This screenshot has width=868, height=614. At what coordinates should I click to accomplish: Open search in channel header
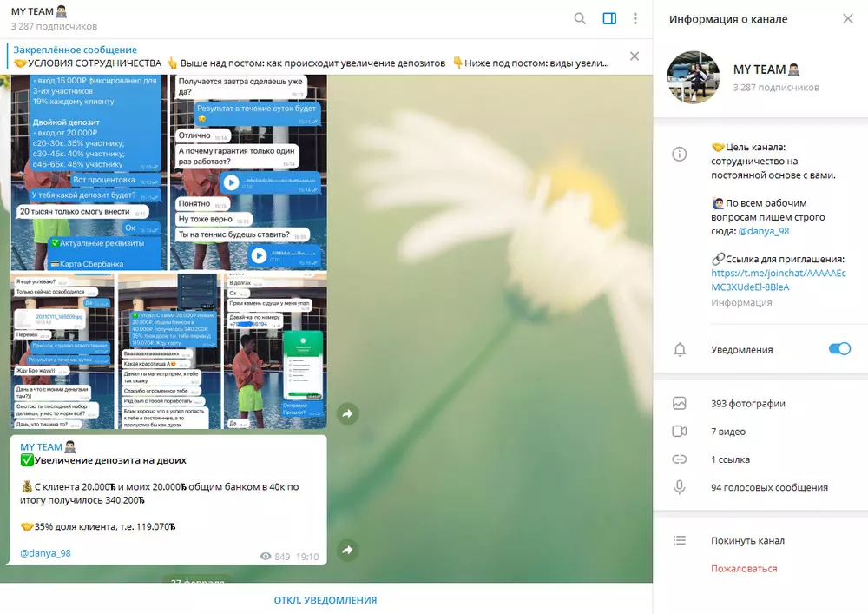click(580, 19)
